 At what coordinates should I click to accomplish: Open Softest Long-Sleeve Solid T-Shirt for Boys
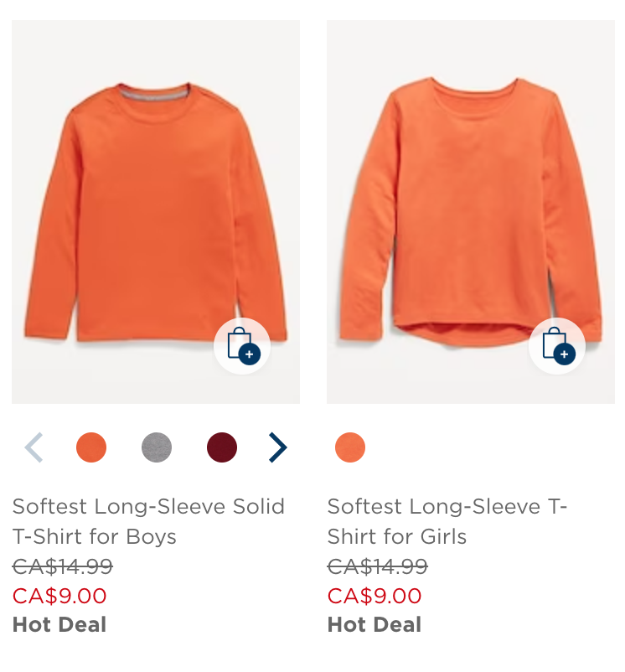[x=148, y=521]
